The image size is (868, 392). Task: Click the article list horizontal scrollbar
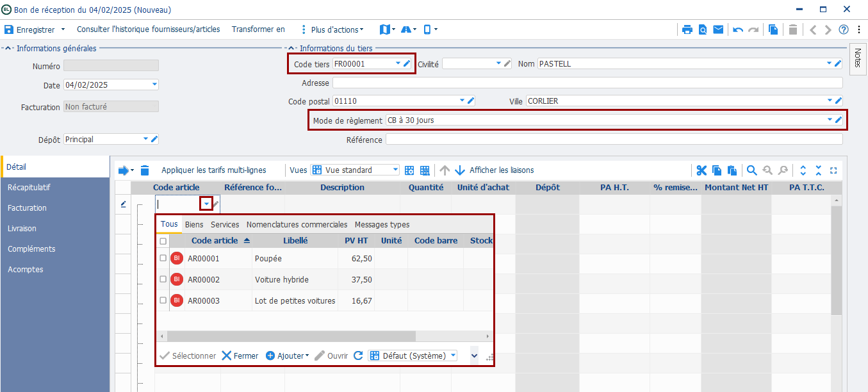pyautogui.click(x=291, y=336)
